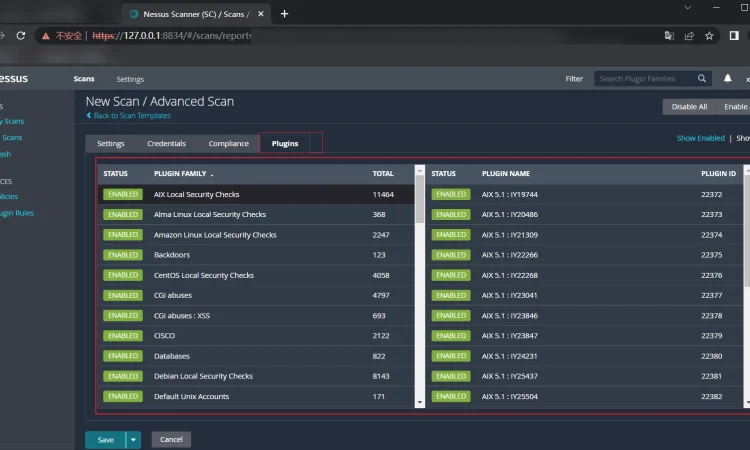Viewport: 750px width, 450px height.
Task: Toggle ENABLED status for CentOS Local Security Checks
Action: pyautogui.click(x=123, y=275)
